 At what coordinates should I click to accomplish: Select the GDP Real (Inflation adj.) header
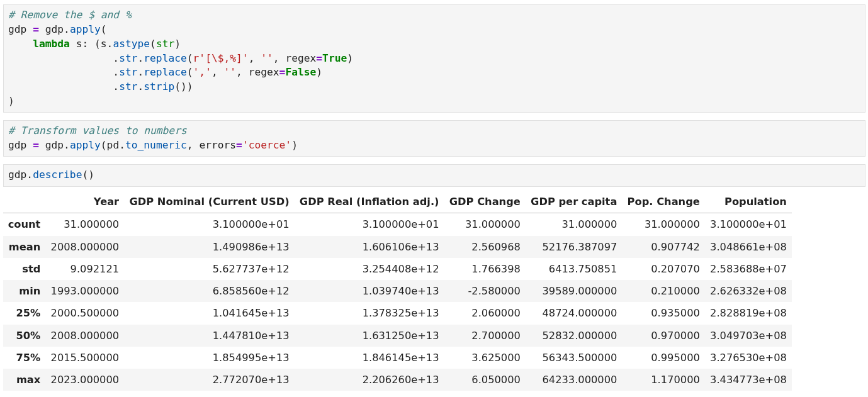369,201
